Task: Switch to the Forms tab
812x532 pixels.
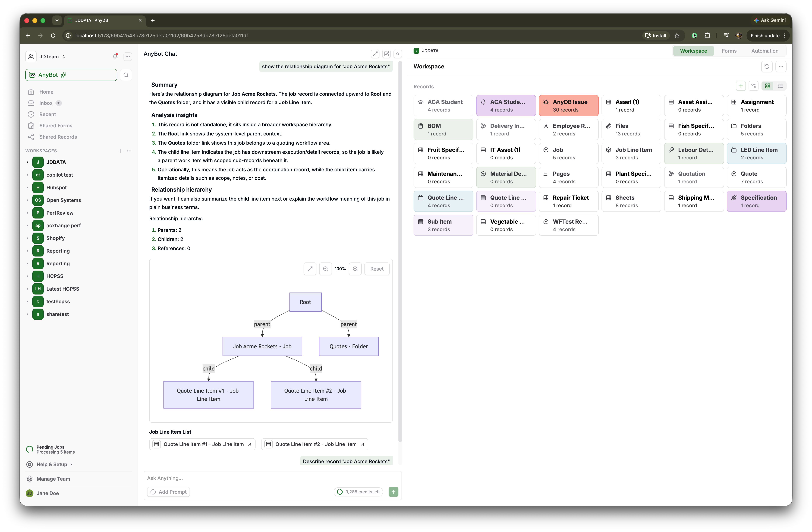Action: click(x=729, y=51)
